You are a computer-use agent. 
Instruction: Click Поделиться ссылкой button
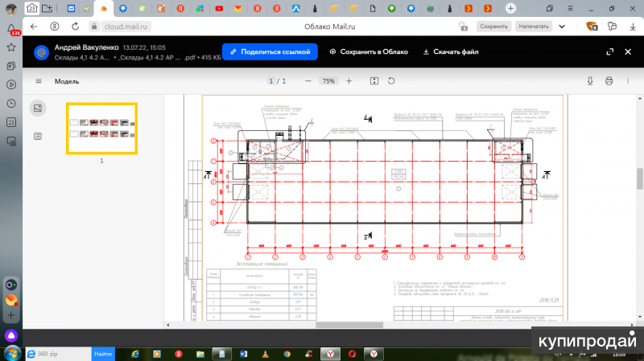(x=270, y=51)
